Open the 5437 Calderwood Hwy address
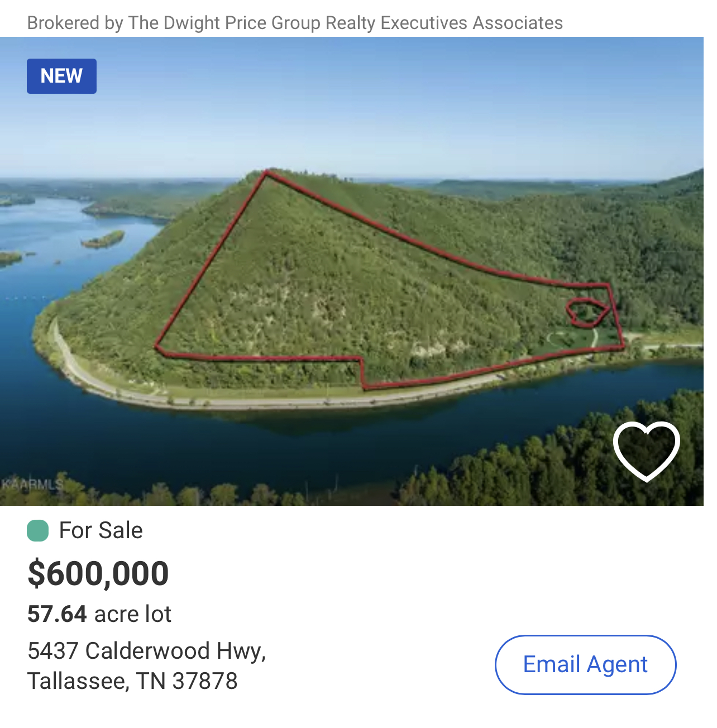Image resolution: width=717 pixels, height=728 pixels. click(x=146, y=651)
